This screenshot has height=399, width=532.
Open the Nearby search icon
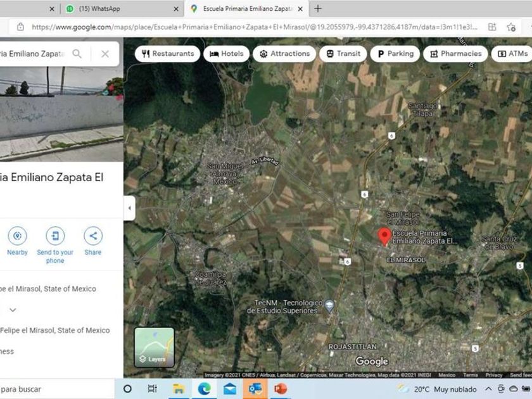pos(17,236)
